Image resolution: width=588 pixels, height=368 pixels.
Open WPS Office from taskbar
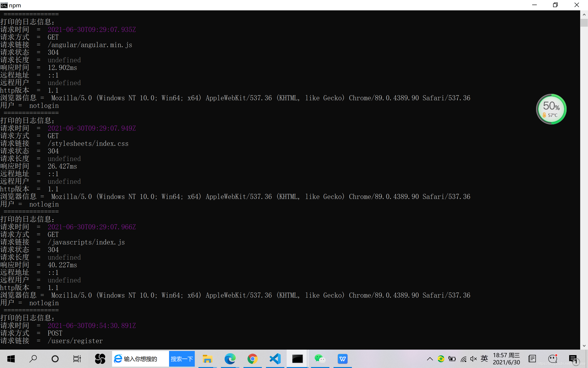point(343,359)
